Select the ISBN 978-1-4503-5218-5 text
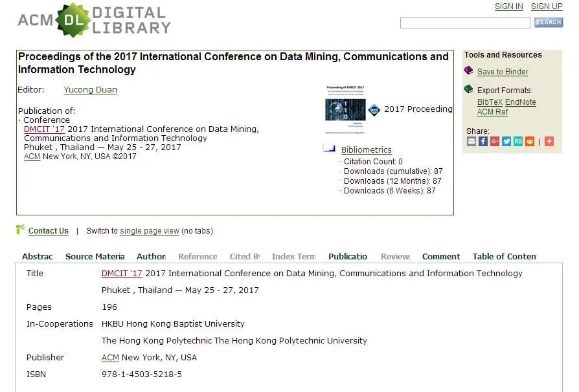Screen dimensions: 579x392 [142, 375]
